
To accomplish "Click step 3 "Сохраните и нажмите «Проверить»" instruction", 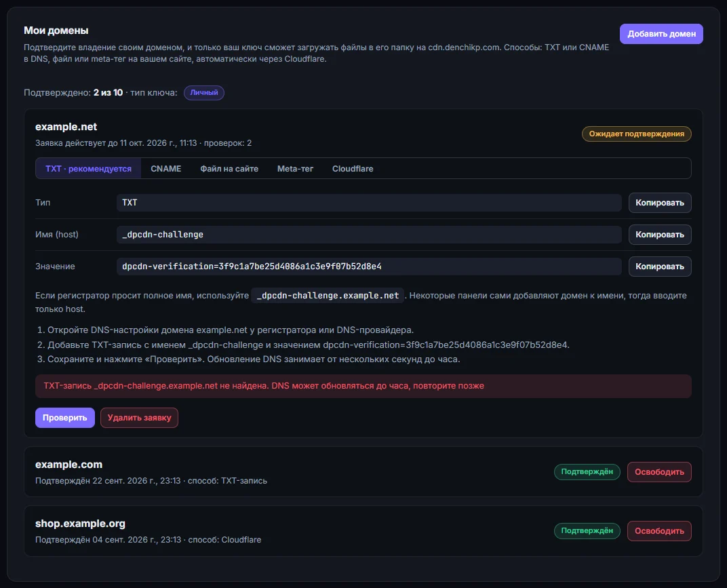I will tap(254, 359).
